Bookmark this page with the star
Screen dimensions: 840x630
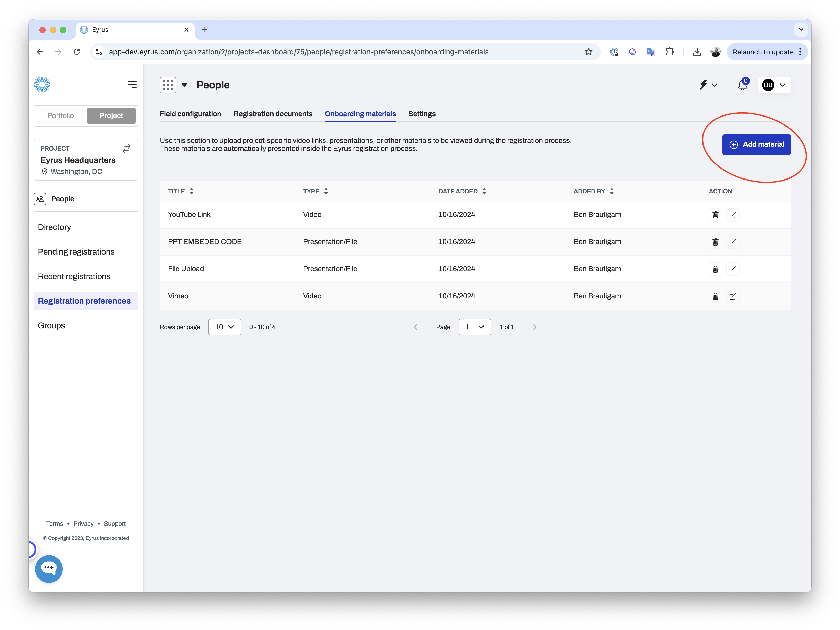[x=588, y=52]
